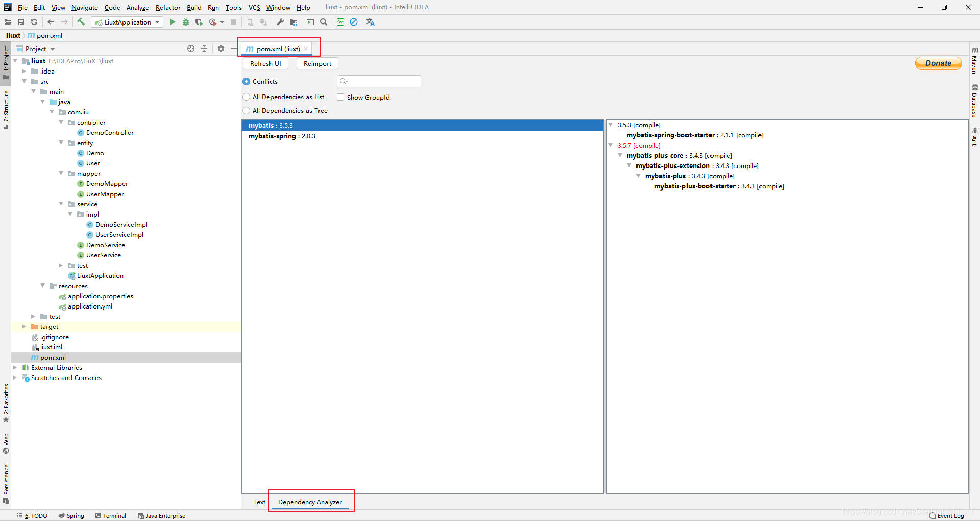
Task: Run with Coverage shield icon
Action: pyautogui.click(x=199, y=22)
